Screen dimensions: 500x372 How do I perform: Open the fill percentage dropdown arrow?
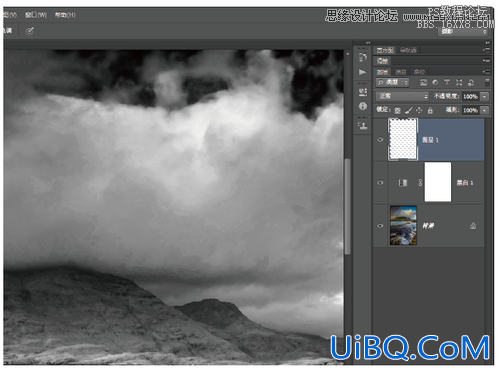(x=484, y=110)
